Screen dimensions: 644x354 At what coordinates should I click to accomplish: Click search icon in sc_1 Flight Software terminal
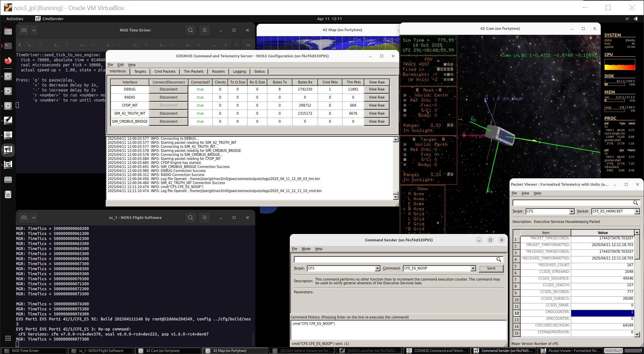[191, 218]
